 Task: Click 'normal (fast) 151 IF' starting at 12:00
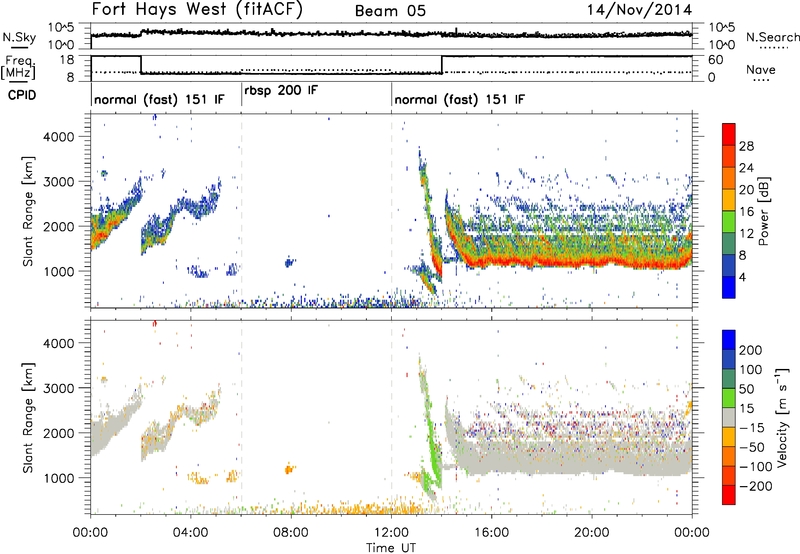(x=459, y=99)
